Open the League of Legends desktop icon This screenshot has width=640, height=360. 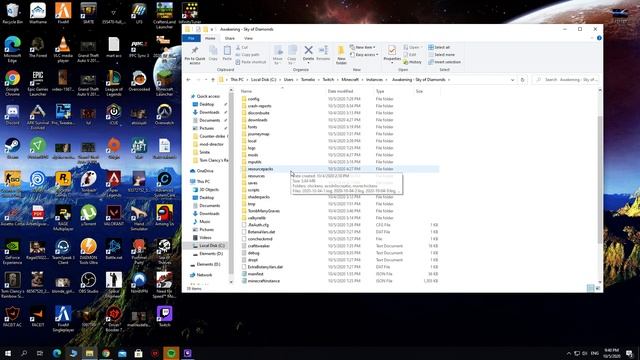(113, 83)
